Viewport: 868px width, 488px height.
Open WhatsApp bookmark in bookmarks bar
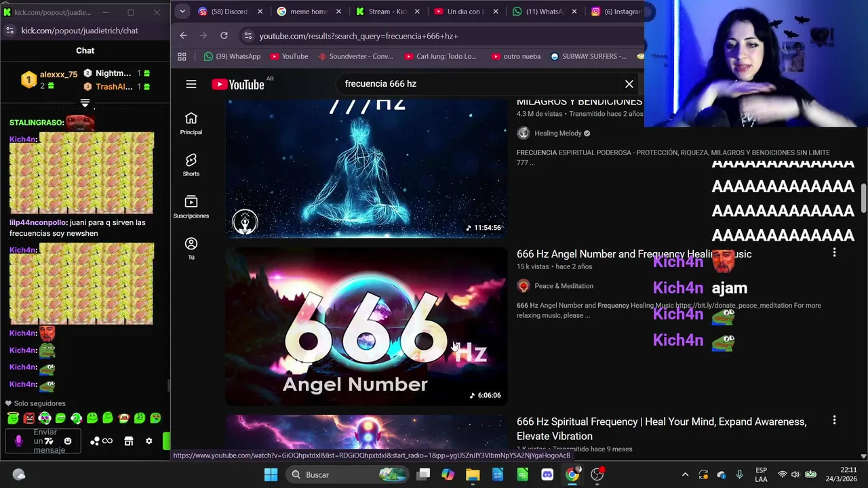pos(232,56)
